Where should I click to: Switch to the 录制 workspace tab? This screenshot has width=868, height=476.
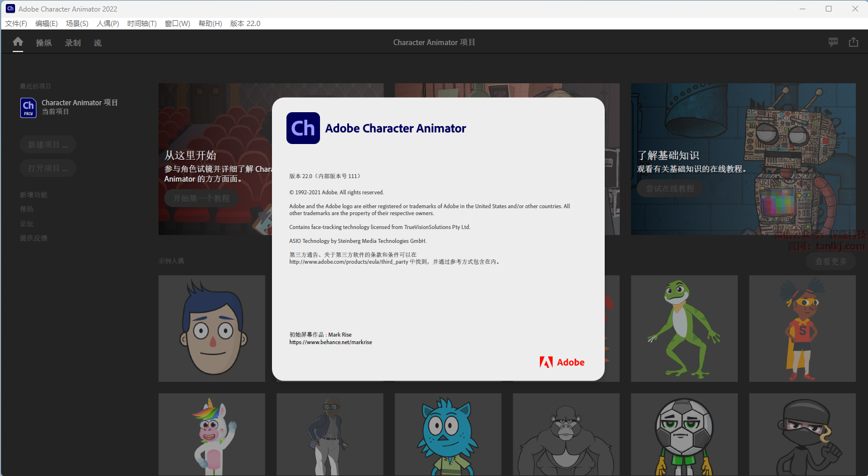pyautogui.click(x=73, y=43)
